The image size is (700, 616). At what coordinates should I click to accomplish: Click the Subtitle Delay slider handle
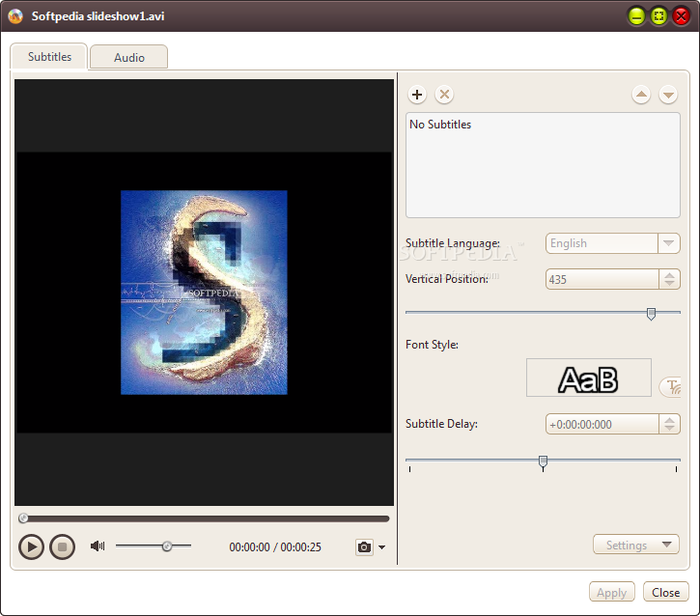pyautogui.click(x=543, y=462)
